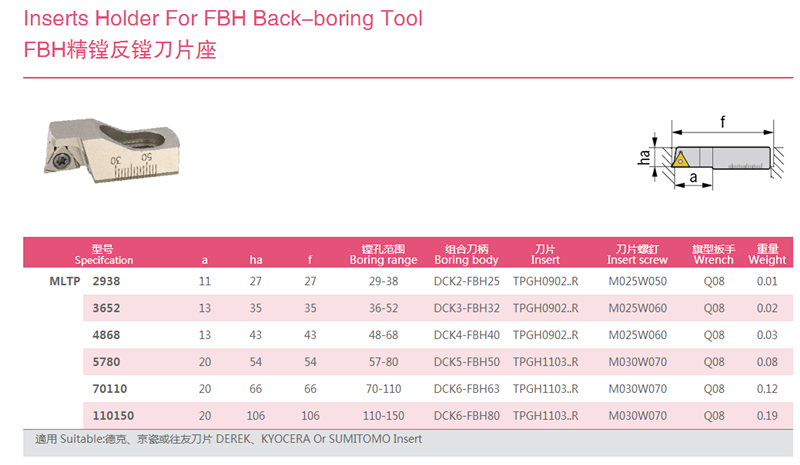Click boring body DCK4-FBH40
The image size is (800, 465).
(466, 335)
